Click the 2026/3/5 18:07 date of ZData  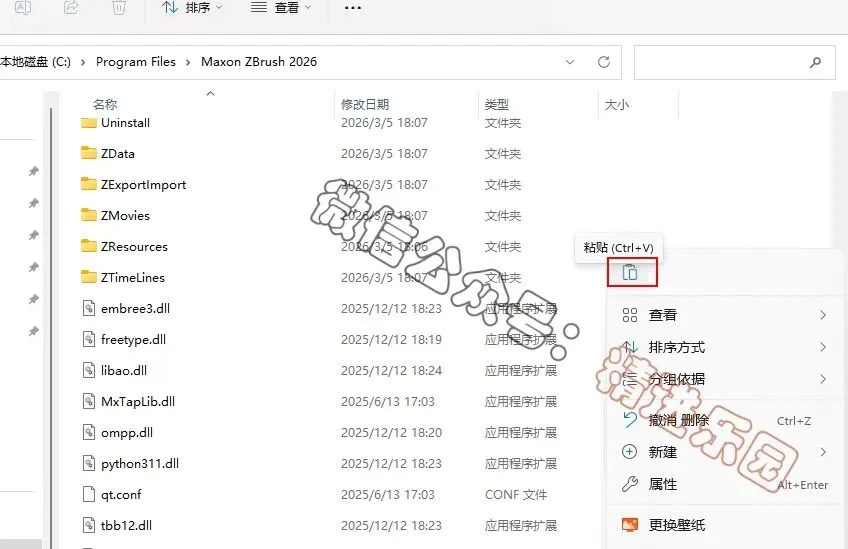click(x=384, y=154)
